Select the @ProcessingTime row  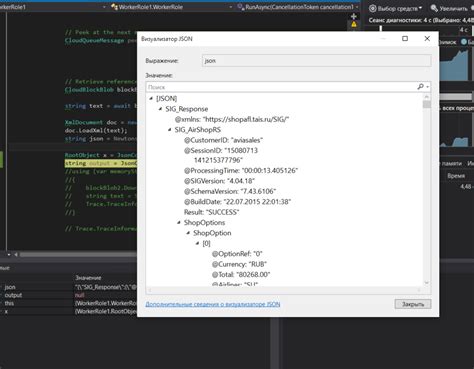pyautogui.click(x=241, y=170)
